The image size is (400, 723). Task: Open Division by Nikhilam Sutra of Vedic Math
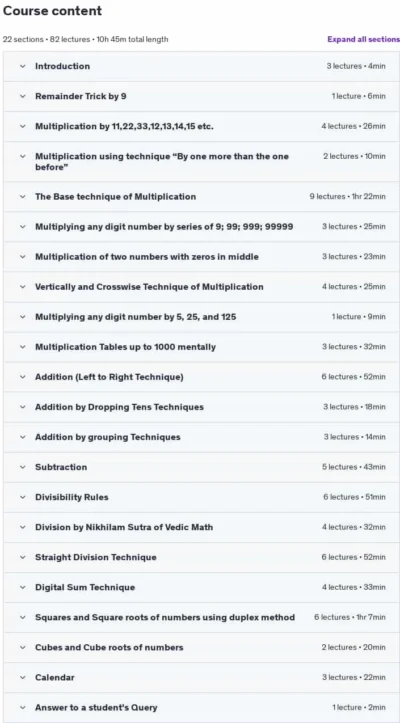[x=202, y=527]
